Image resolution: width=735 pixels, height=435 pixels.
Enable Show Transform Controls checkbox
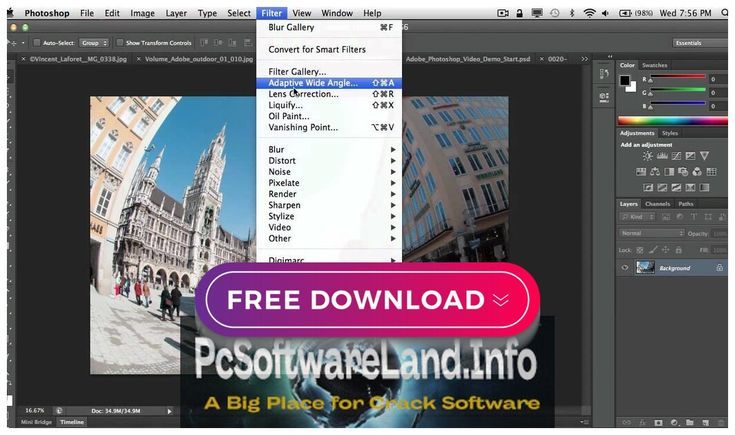(120, 43)
